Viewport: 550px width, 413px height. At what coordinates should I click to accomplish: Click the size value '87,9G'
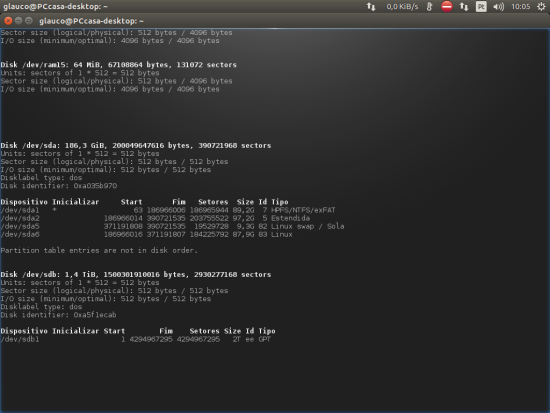(x=243, y=234)
